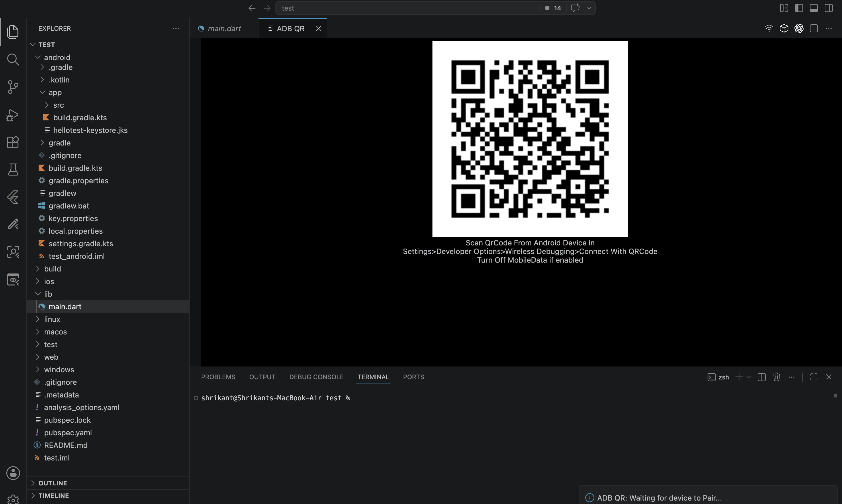The image size is (842, 504).
Task: Maximize the terminal panel size
Action: coord(814,377)
